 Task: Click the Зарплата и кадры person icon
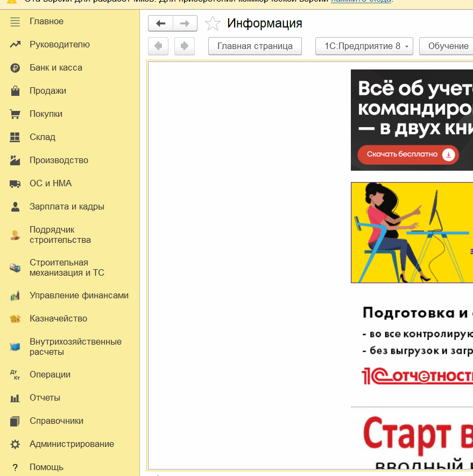[x=15, y=207]
